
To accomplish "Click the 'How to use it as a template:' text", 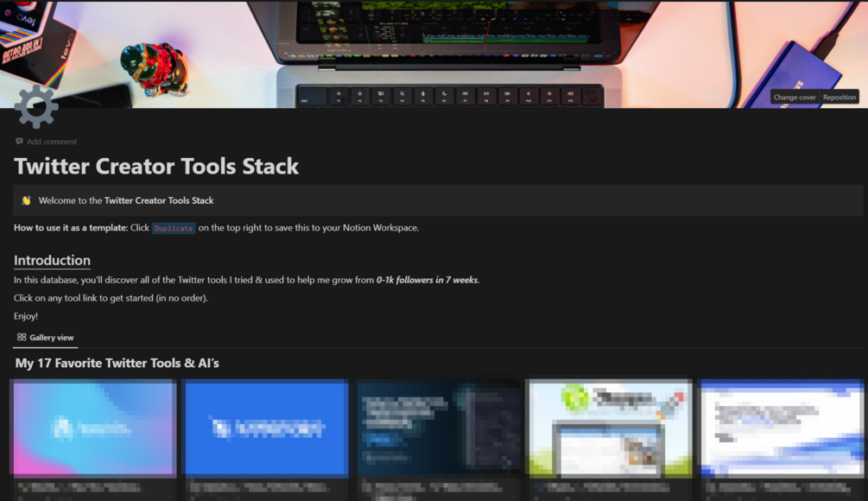I will (x=71, y=227).
